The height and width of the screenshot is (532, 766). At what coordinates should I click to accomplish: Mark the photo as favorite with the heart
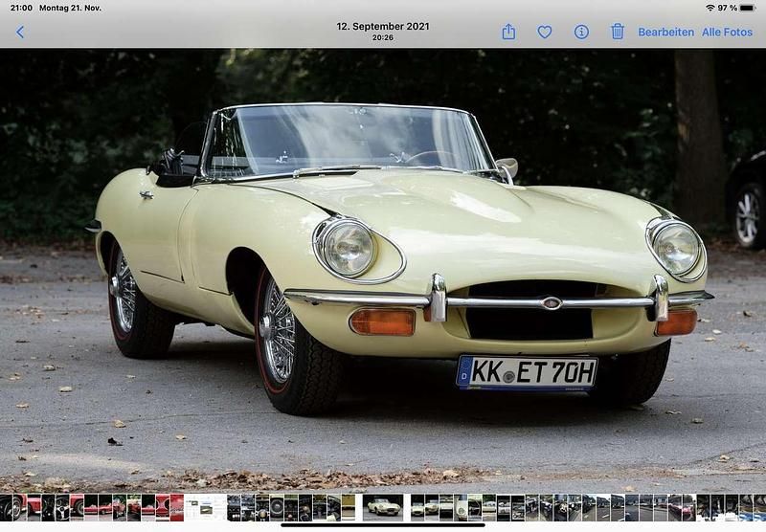click(545, 33)
